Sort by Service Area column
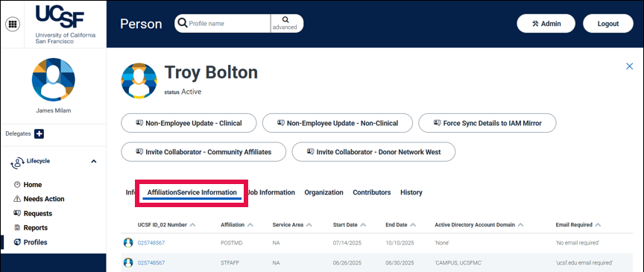This screenshot has height=272, width=644. 292,225
